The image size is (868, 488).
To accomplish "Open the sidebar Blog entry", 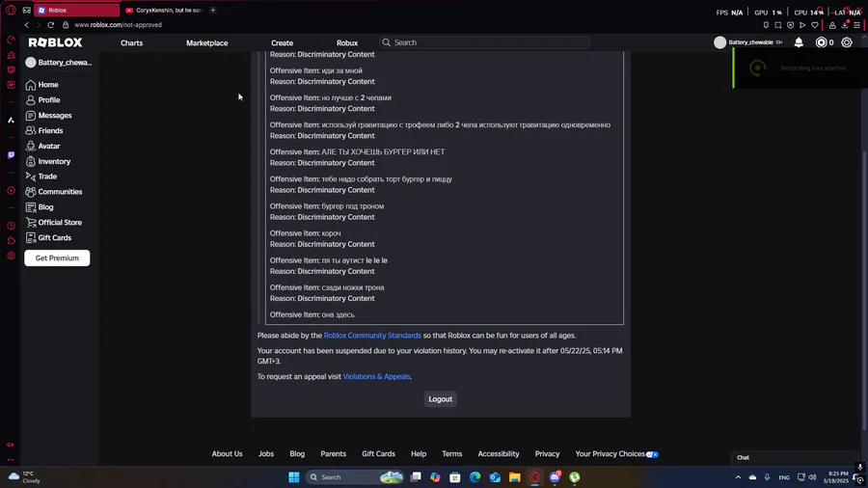I will click(40, 207).
